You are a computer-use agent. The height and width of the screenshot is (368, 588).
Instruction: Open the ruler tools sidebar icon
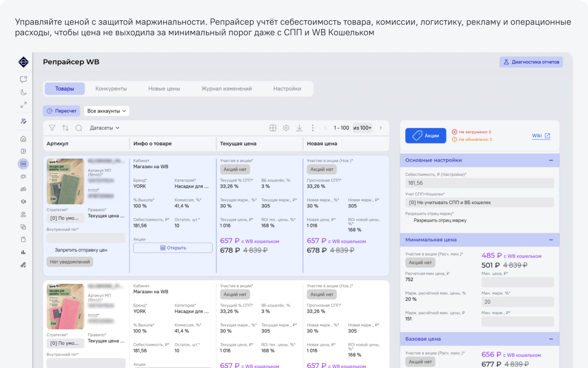pos(23,264)
